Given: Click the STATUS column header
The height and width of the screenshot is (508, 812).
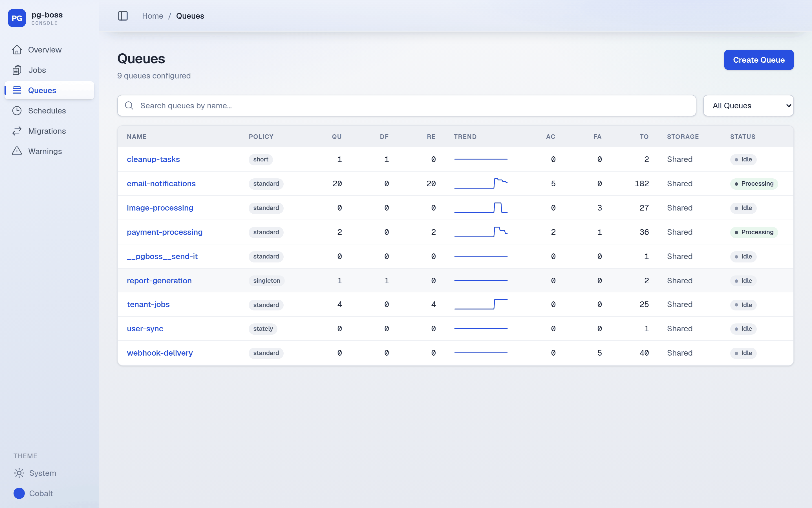Looking at the screenshot, I should (743, 137).
